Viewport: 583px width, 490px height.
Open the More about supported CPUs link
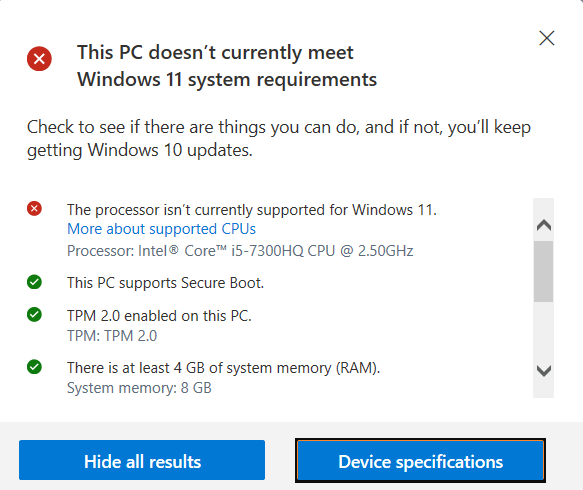coord(161,229)
